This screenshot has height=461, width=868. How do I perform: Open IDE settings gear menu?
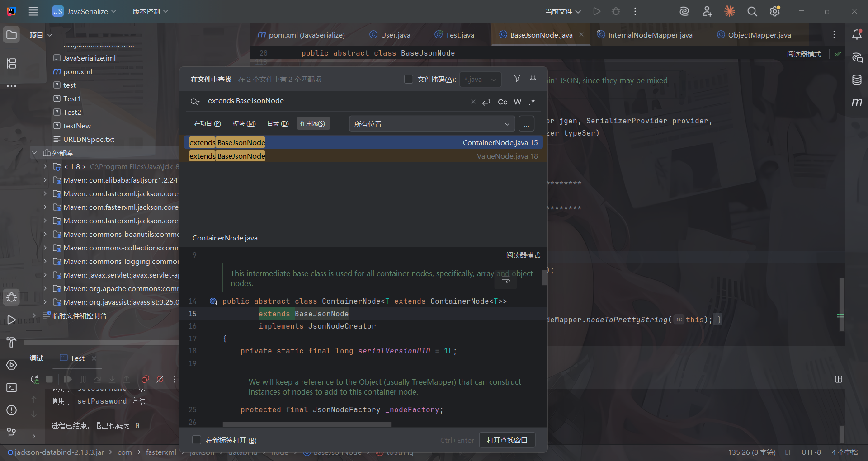click(x=775, y=12)
